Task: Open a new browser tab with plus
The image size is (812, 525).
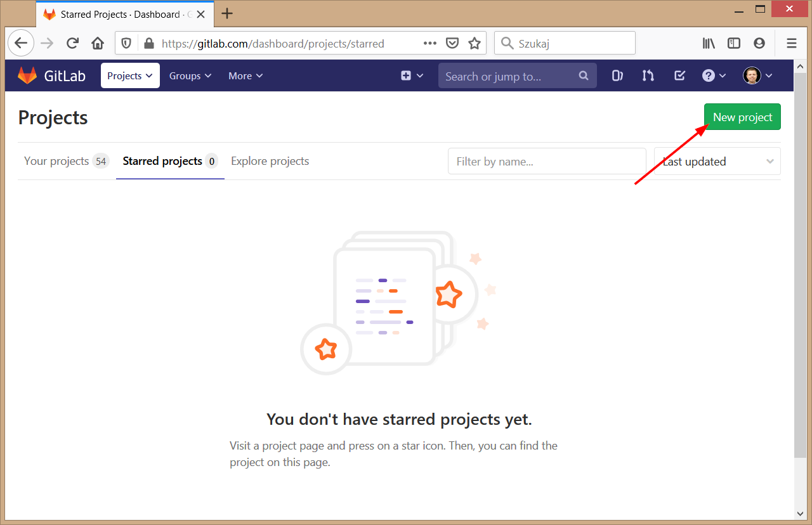Action: tap(227, 13)
